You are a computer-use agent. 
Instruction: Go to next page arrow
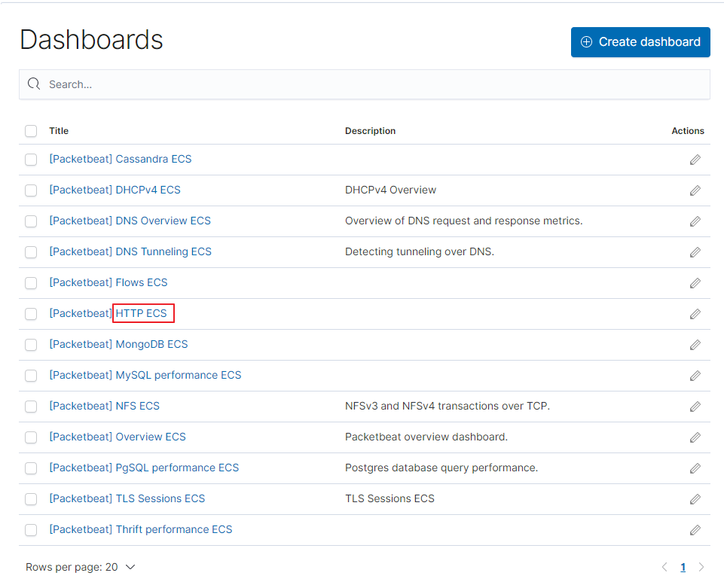pos(701,567)
